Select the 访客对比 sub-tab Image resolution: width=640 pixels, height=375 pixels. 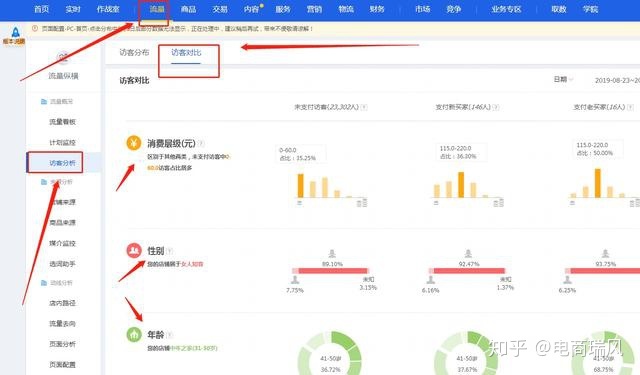click(x=186, y=53)
